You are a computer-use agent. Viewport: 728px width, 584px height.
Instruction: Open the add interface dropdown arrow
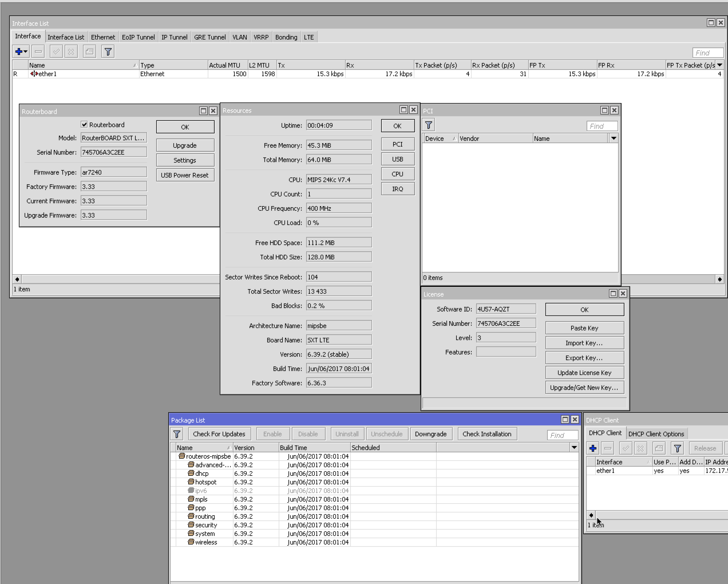[26, 52]
